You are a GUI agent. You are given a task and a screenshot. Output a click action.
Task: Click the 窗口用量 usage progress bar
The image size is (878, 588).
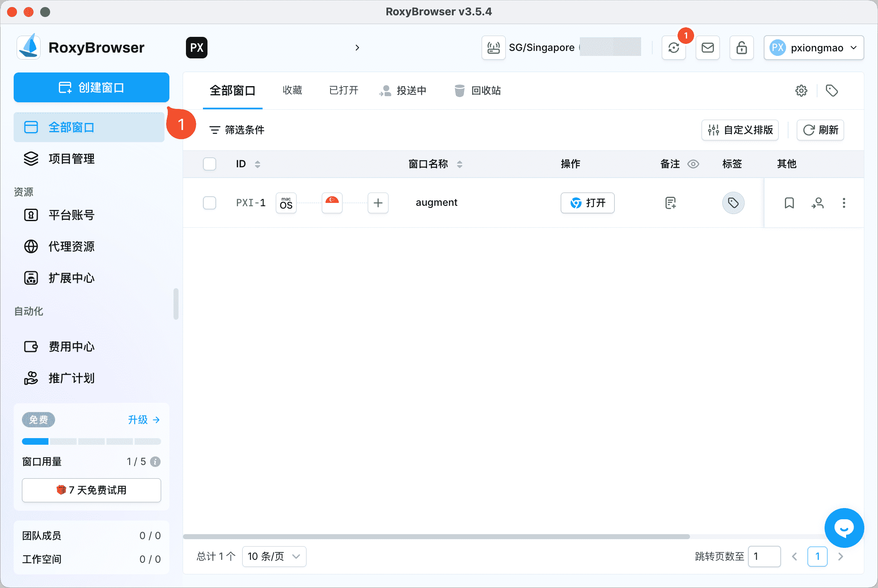(92, 441)
